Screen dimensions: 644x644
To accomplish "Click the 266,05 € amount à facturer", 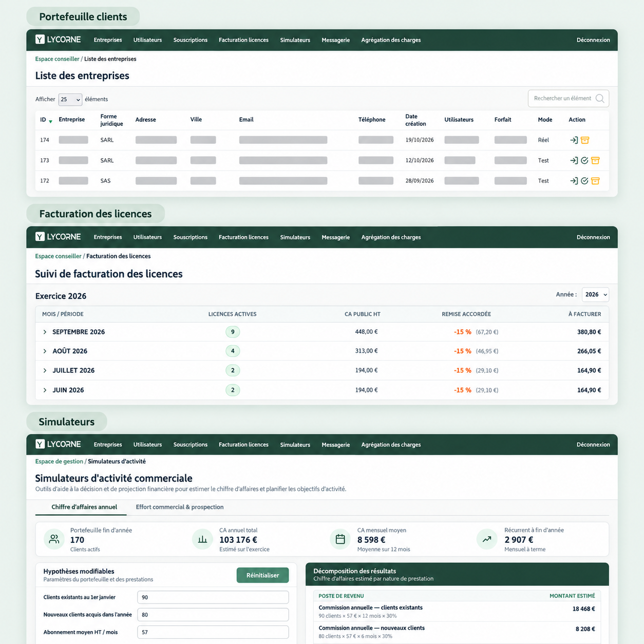I will click(589, 351).
